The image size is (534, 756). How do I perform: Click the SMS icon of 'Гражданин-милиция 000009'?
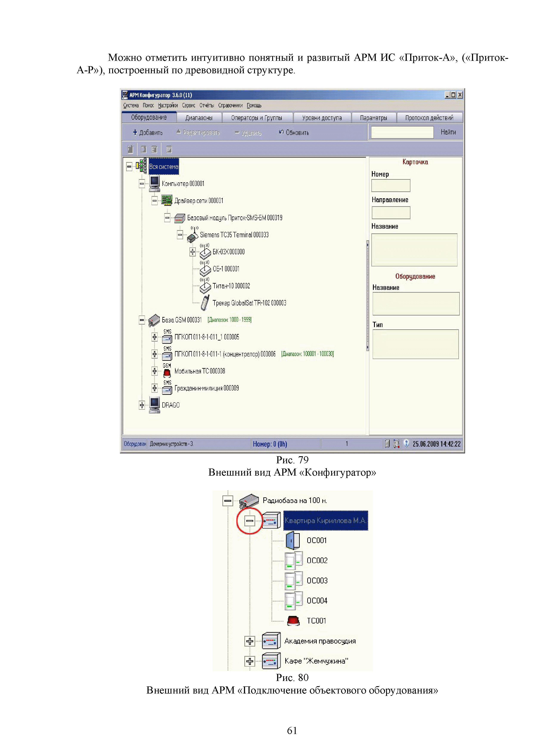[167, 388]
